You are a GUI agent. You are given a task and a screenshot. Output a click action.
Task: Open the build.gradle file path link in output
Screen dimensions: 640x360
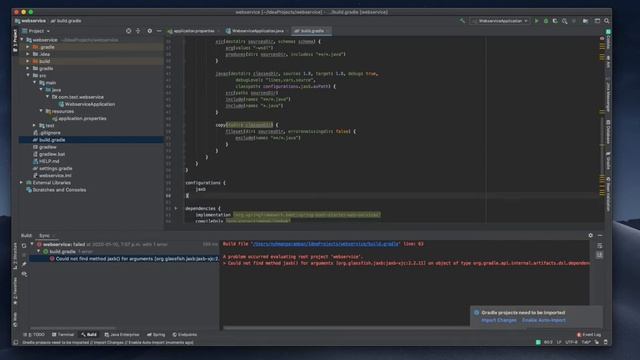pyautogui.click(x=325, y=244)
